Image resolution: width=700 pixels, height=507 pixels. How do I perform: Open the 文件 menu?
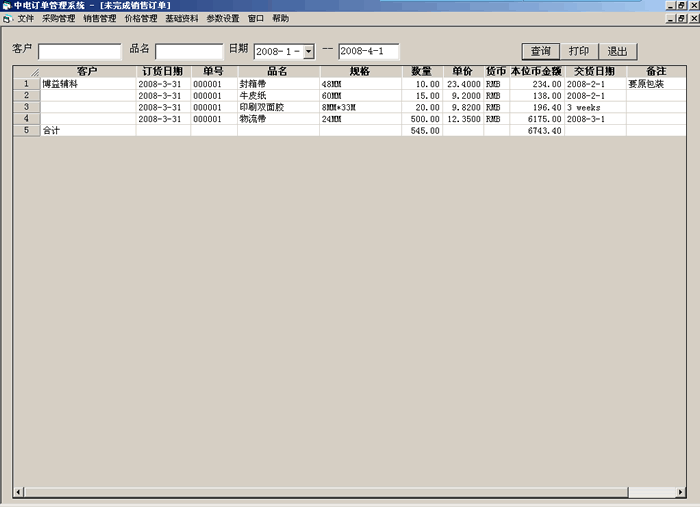click(x=26, y=18)
